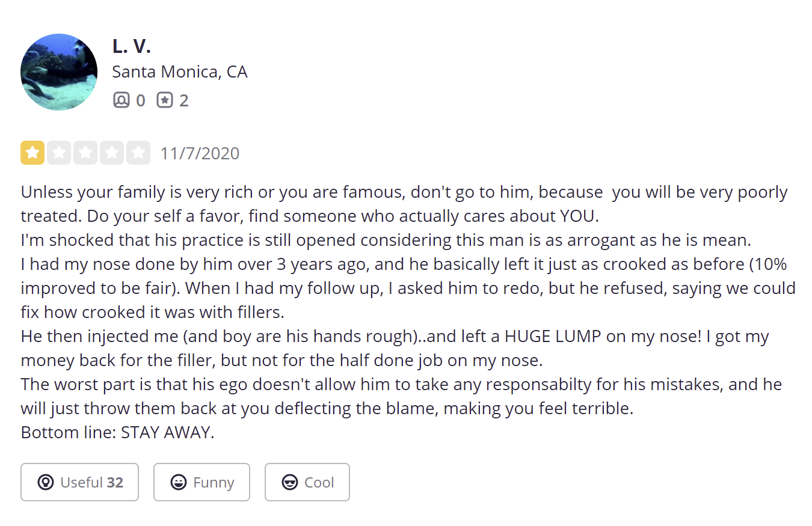Click the sunglasses Cool icon
The width and height of the screenshot is (812, 526).
290,482
